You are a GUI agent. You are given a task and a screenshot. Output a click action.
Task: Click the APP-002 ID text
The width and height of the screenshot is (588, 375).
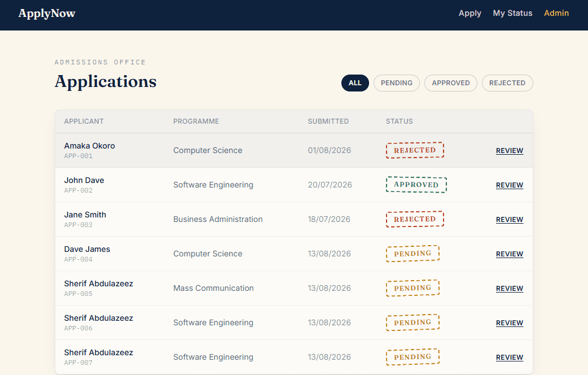tap(78, 190)
